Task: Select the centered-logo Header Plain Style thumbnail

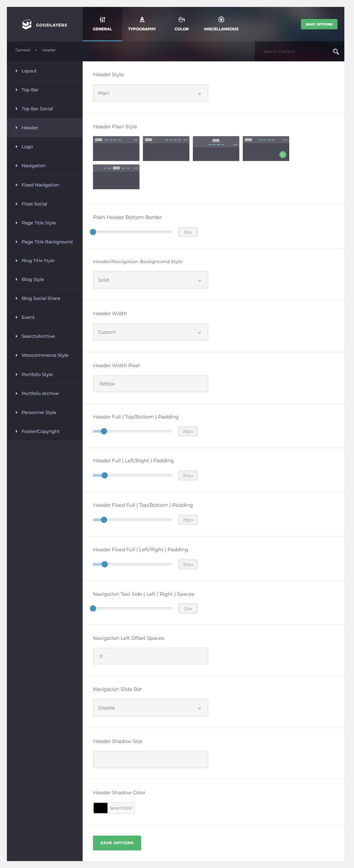Action: (216, 149)
